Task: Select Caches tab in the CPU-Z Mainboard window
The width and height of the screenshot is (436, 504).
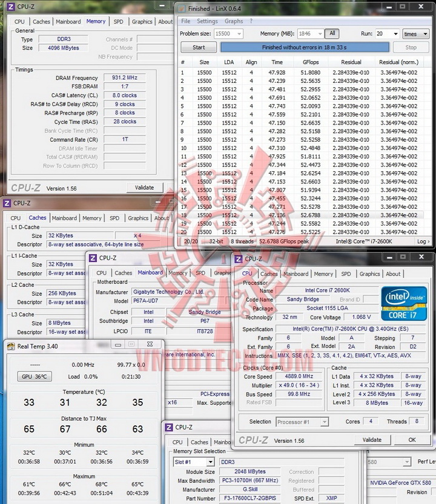Action: tap(124, 273)
